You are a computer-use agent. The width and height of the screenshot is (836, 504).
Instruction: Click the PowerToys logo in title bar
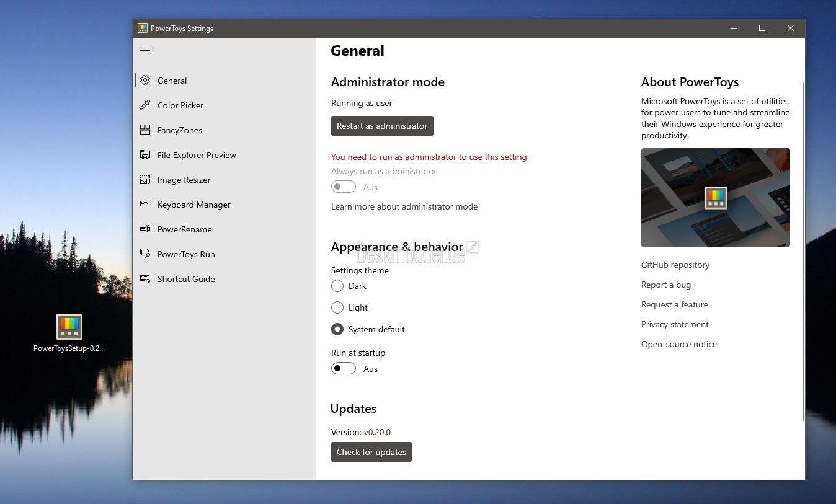[143, 28]
